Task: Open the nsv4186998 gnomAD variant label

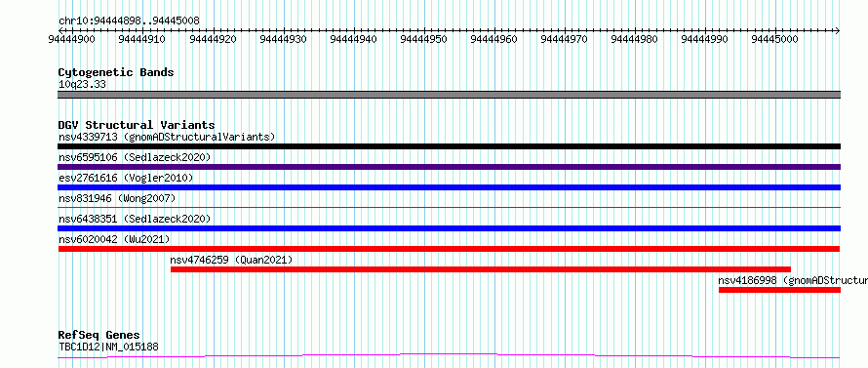Action: 793,280
